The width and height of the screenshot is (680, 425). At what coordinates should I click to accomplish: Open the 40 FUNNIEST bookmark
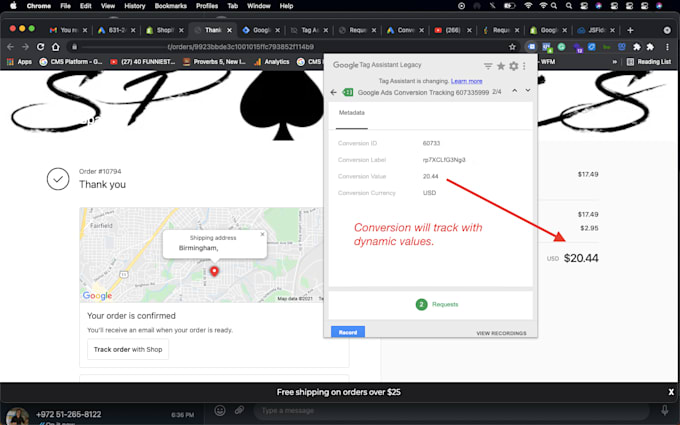pyautogui.click(x=143, y=62)
